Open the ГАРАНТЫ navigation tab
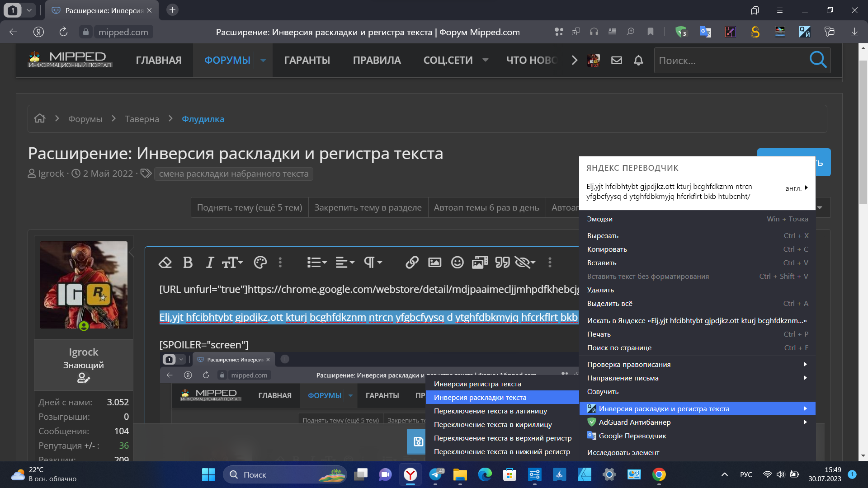The width and height of the screenshot is (868, 488). [x=307, y=61]
